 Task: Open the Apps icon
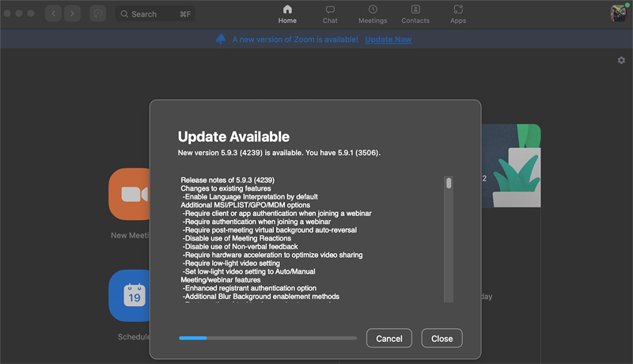[458, 13]
